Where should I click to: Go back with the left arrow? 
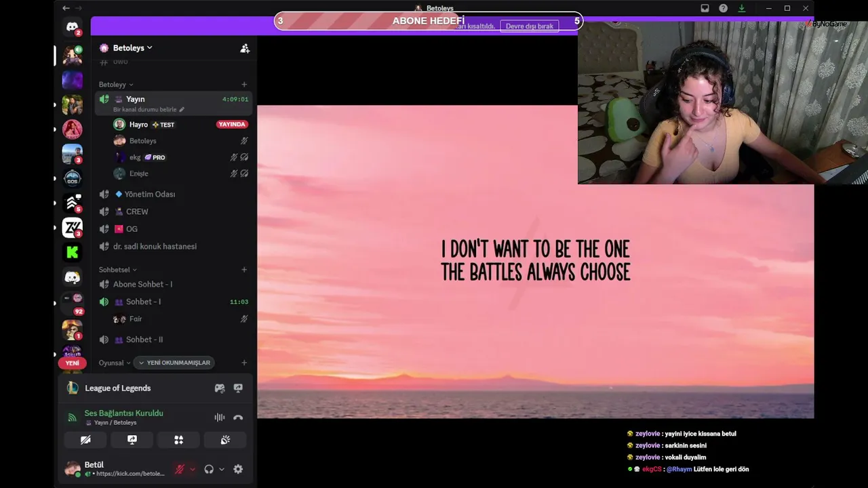[66, 8]
